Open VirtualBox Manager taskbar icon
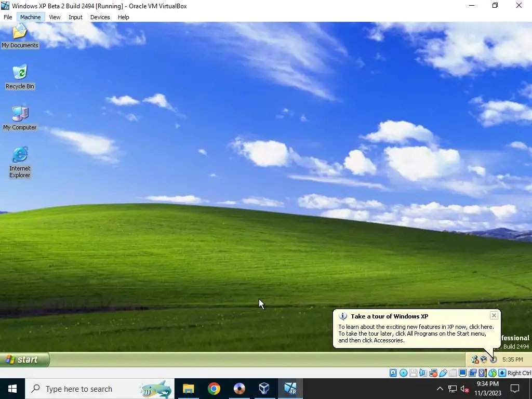The height and width of the screenshot is (399, 532). (264, 389)
